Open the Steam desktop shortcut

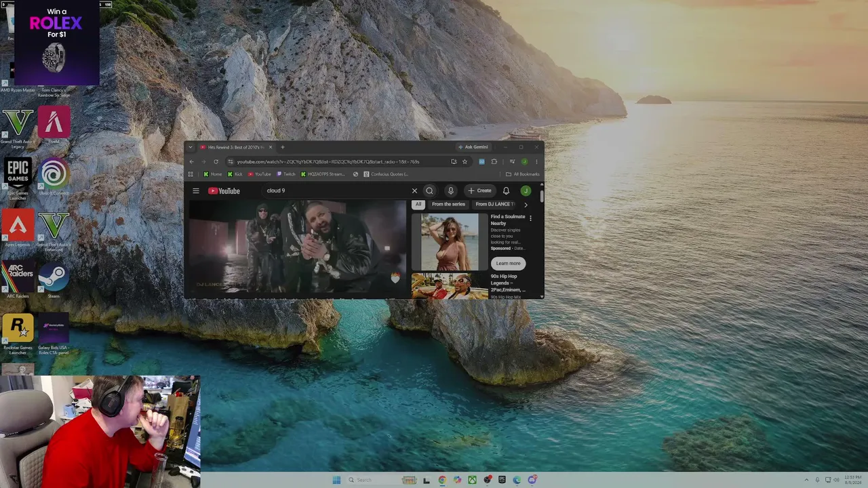pos(54,281)
